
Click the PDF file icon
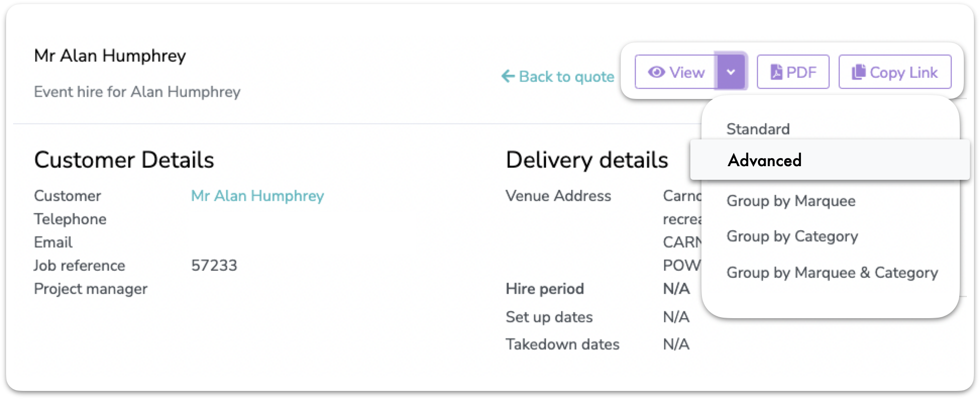pos(776,72)
